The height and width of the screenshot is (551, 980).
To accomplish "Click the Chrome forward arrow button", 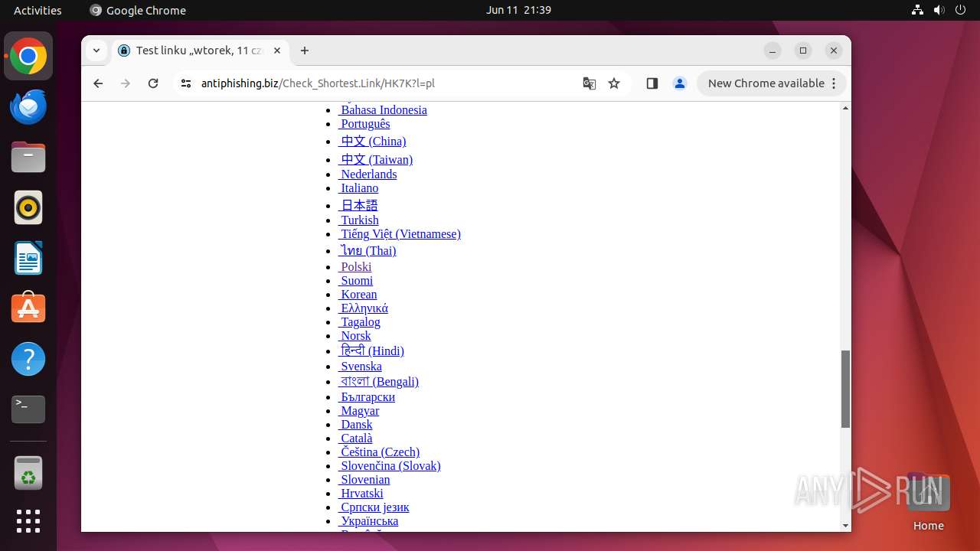I will (126, 83).
